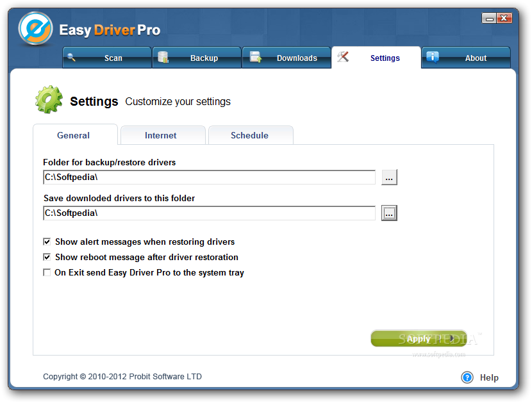Click the database icon on Backup tab
The width and height of the screenshot is (532, 403).
(x=163, y=57)
